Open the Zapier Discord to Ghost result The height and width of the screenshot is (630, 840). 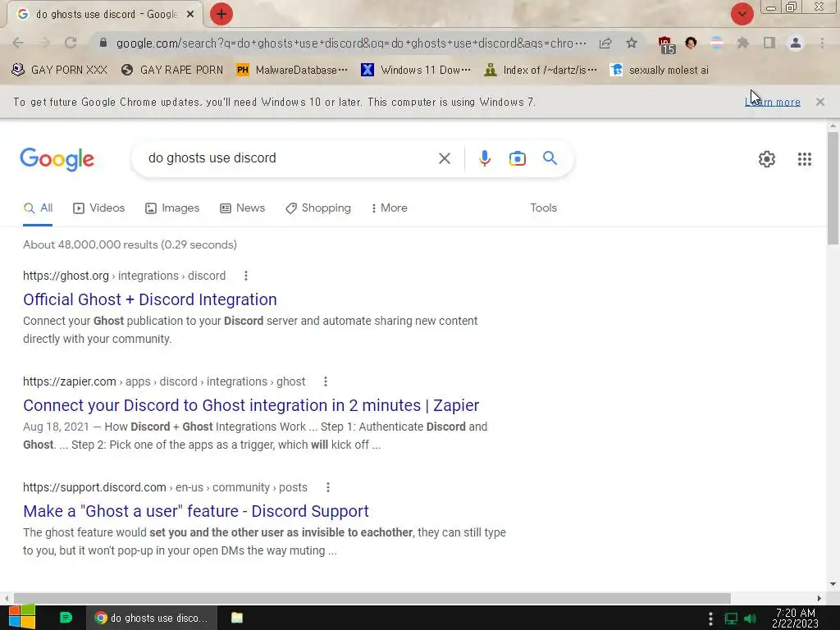coord(251,405)
